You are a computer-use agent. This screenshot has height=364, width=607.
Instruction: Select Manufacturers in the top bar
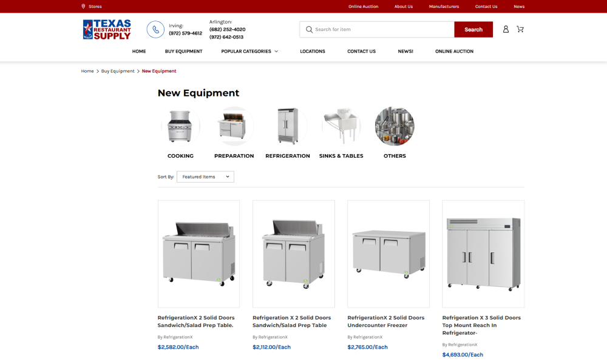444,6
